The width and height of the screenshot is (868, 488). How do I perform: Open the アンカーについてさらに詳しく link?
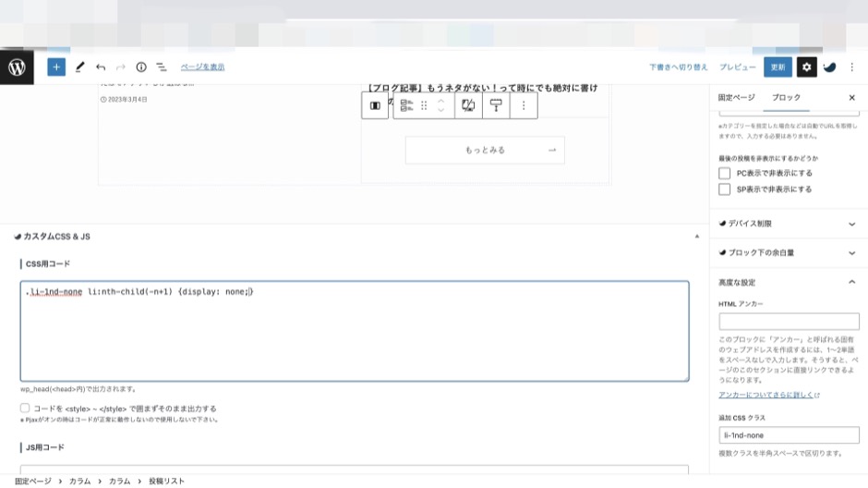tap(769, 395)
